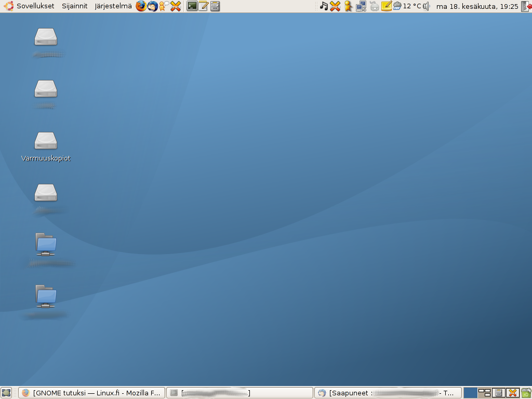Screen dimensions: 532x399
Task: Open the Varmuuskopiot drive on the desktop
Action: click(x=46, y=141)
